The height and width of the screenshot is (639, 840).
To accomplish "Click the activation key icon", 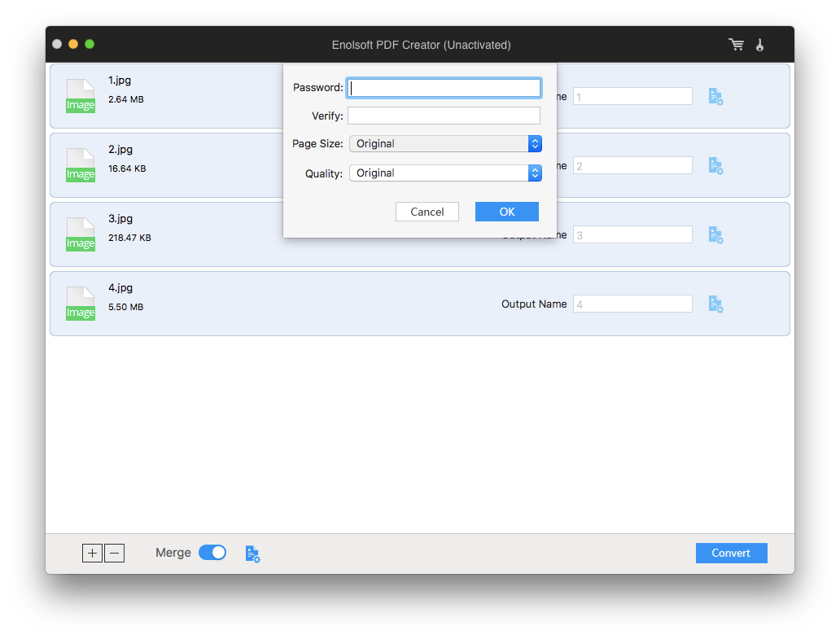I will point(759,45).
